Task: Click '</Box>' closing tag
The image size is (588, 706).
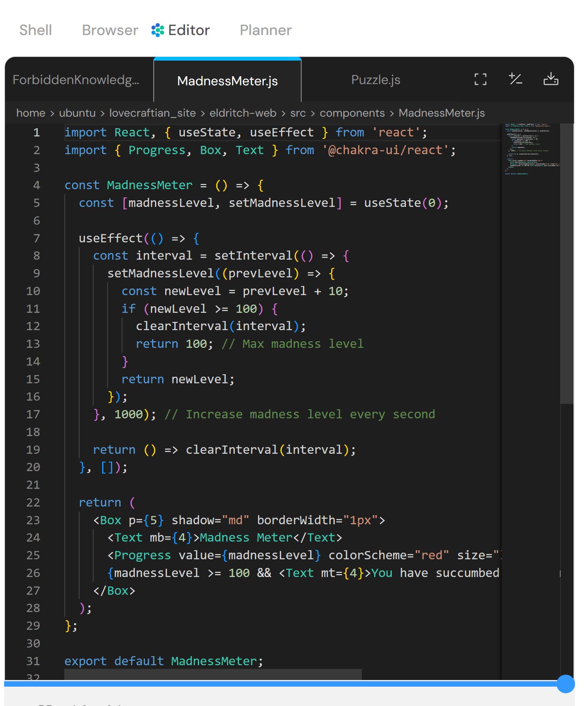Action: (x=114, y=591)
